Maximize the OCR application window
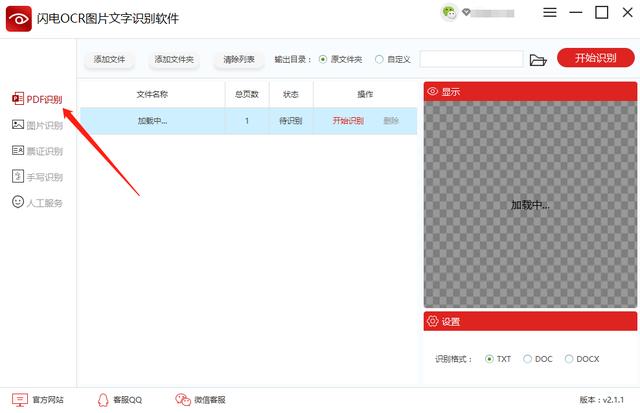640x413 pixels. [602, 12]
